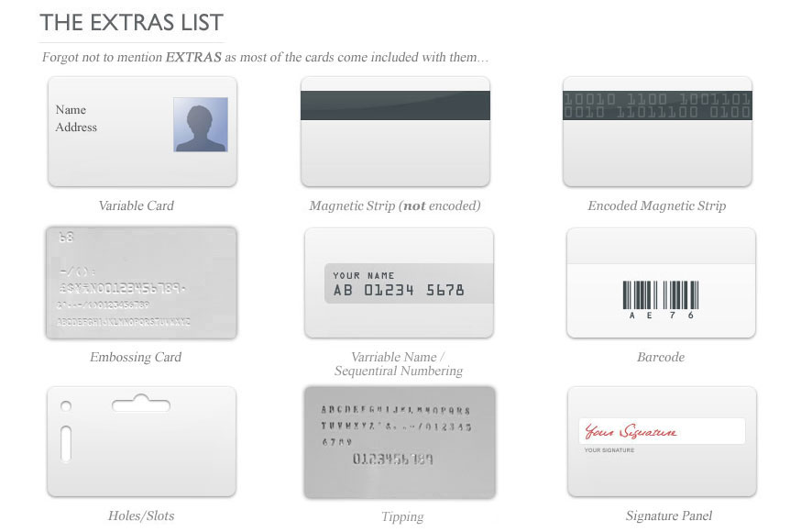This screenshot has height=532, width=812.
Task: Click the Variable Card image
Action: pyautogui.click(x=142, y=132)
